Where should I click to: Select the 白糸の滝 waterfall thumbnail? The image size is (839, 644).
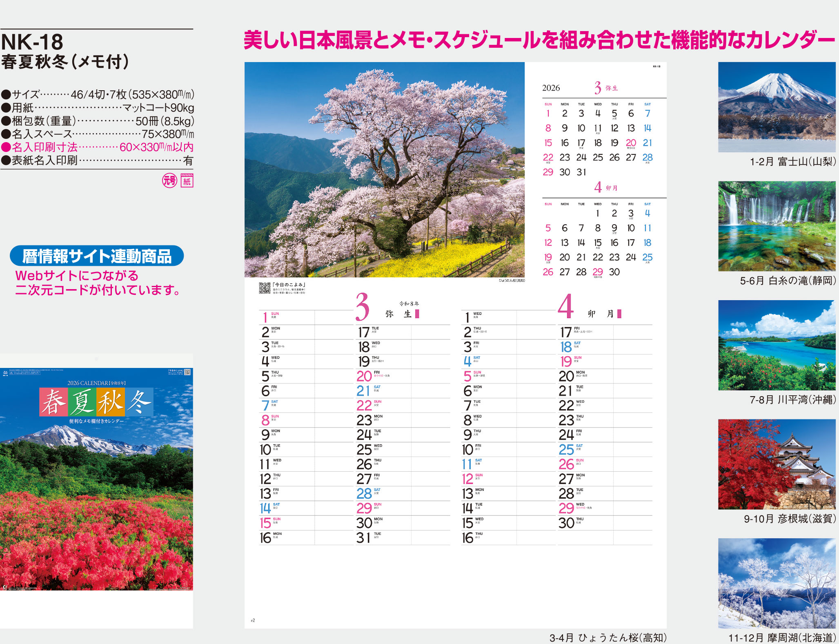[x=777, y=226]
